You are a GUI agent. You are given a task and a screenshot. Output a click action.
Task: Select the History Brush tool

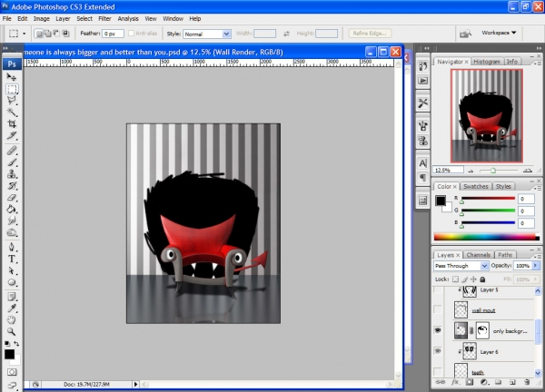pos(12,186)
